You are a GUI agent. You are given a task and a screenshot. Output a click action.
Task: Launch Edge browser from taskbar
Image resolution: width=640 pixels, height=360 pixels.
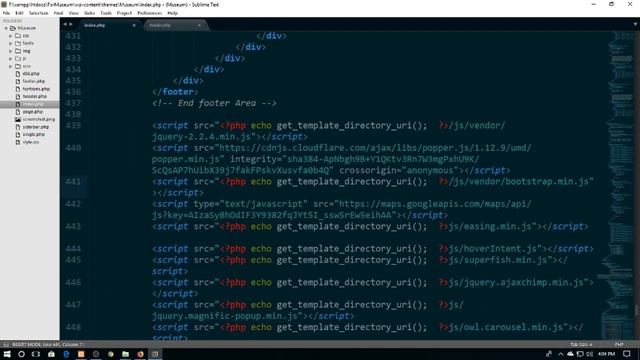click(x=66, y=354)
